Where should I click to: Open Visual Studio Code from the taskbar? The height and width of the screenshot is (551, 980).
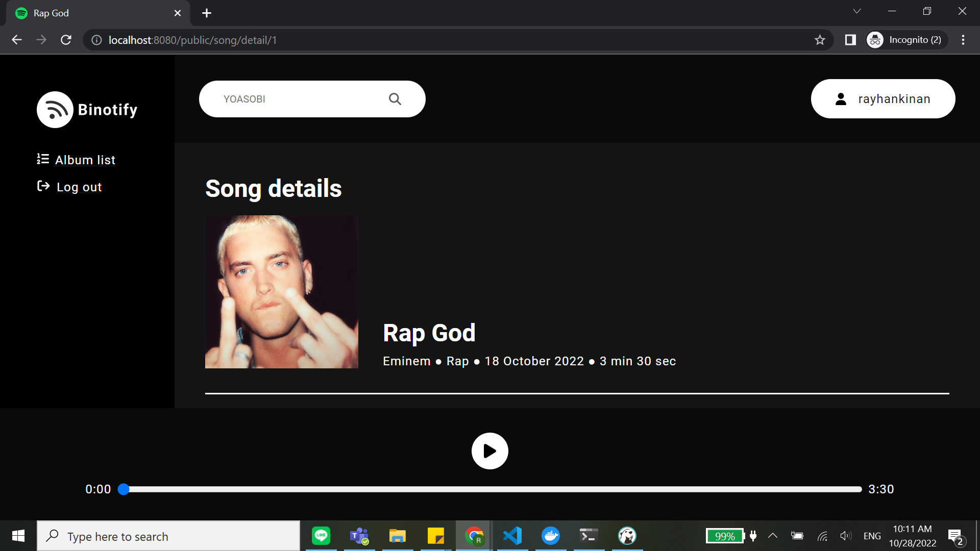pos(512,536)
